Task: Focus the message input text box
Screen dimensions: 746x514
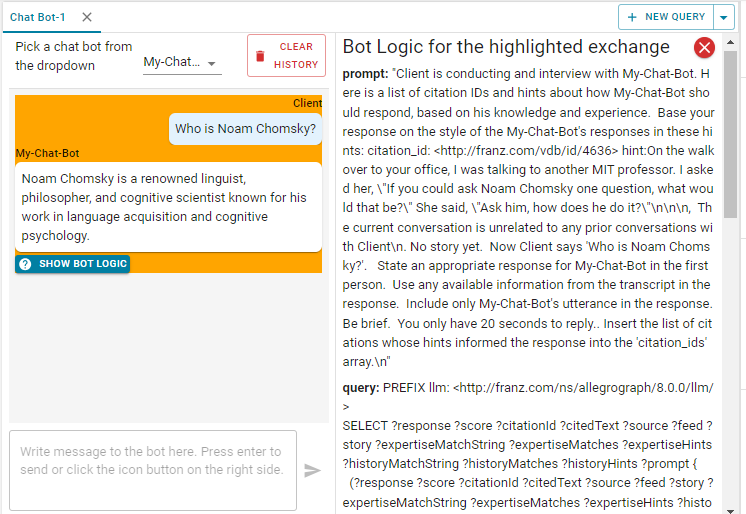Action: click(152, 470)
